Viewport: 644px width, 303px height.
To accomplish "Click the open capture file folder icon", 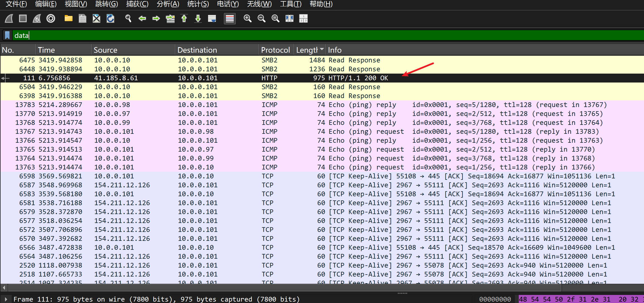I will pyautogui.click(x=68, y=19).
